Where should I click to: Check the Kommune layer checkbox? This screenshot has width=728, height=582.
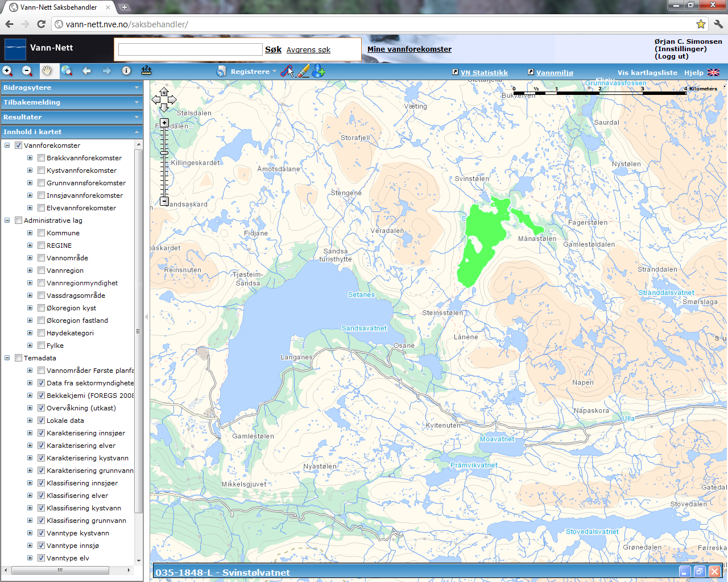(x=41, y=233)
